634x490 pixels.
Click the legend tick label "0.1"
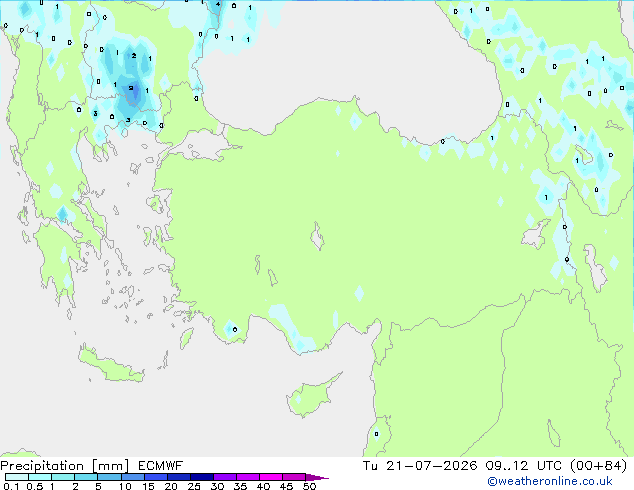(11, 486)
